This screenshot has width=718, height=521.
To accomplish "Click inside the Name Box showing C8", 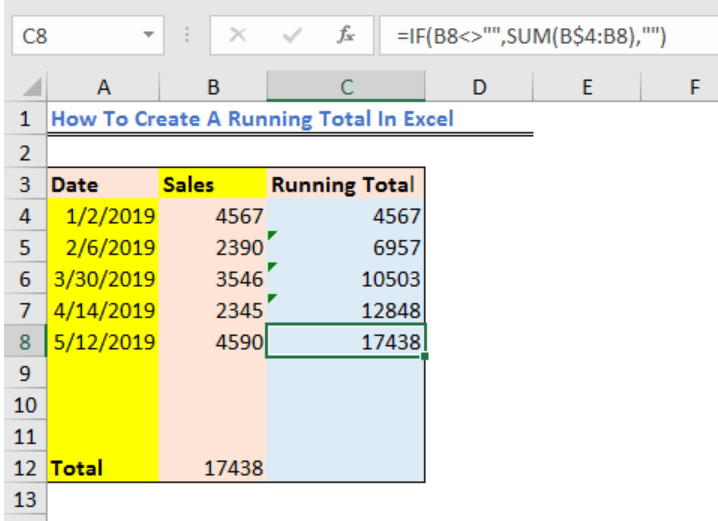I will point(78,35).
